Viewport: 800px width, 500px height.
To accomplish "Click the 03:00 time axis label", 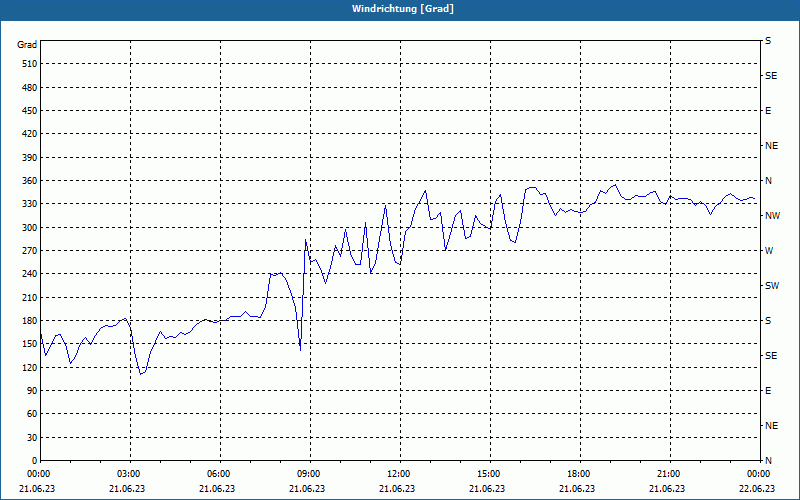I will click(131, 473).
